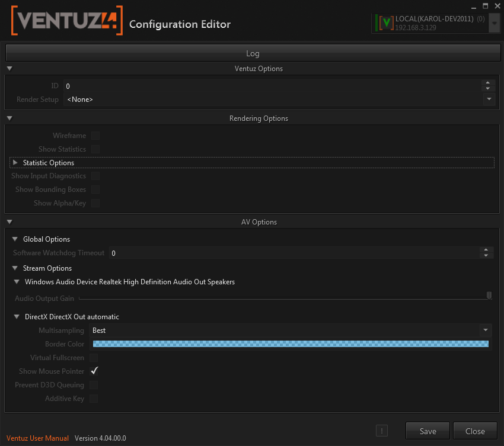Open the Ventuz User Manual link
The image size is (504, 446).
click(x=37, y=438)
